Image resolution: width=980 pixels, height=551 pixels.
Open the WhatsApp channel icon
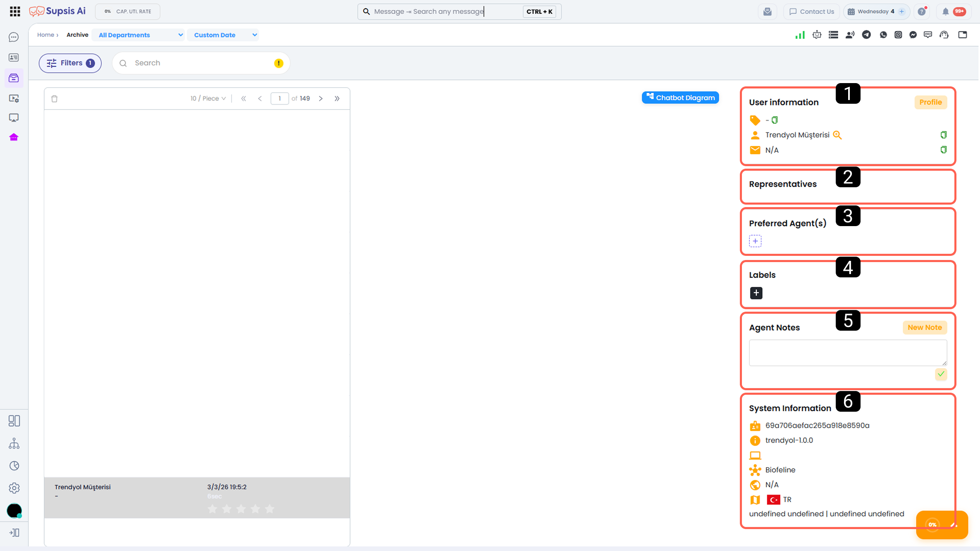pos(883,35)
